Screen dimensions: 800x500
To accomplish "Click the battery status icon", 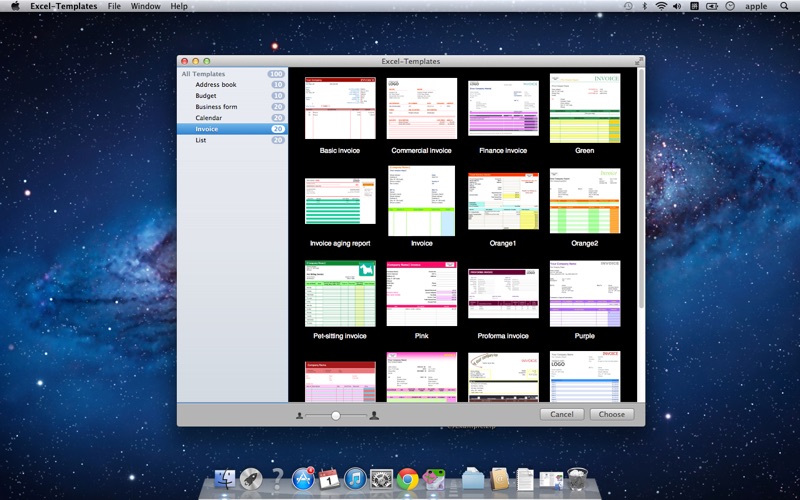I will (712, 6).
